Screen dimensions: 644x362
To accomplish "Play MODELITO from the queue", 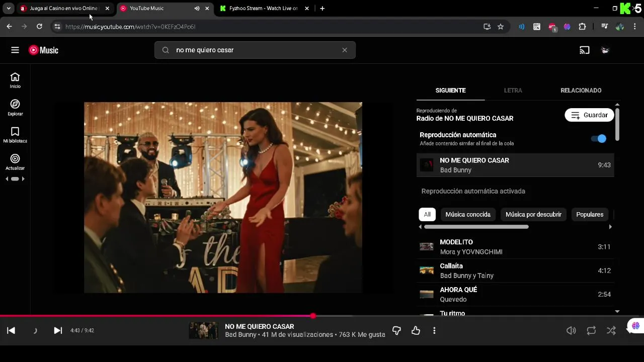I will 515,247.
